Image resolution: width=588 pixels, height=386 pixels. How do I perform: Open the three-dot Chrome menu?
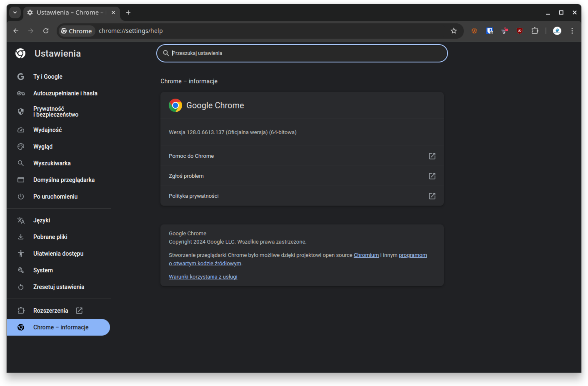572,31
